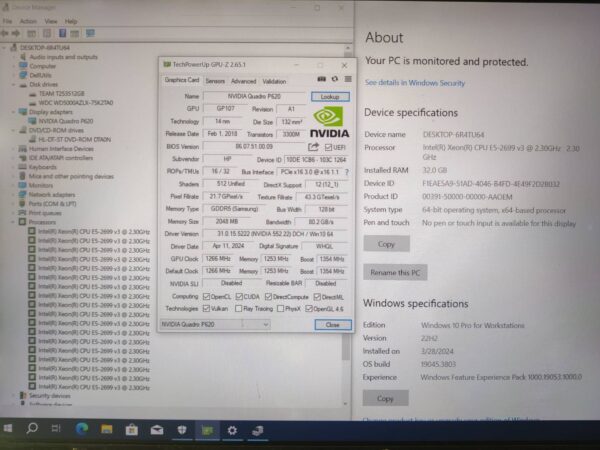Open Task View from the taskbar
Image resolution: width=600 pixels, height=450 pixels.
click(56, 429)
